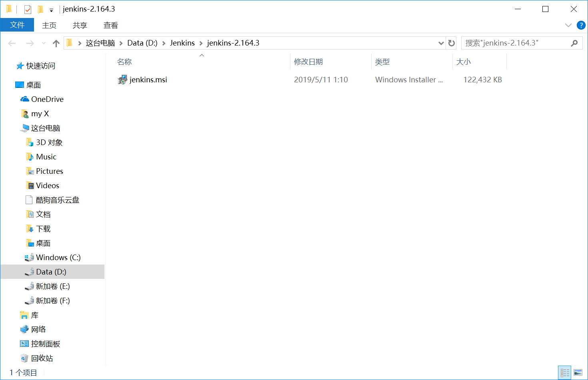Sort by the 名称 column header
Image resolution: width=588 pixels, height=380 pixels.
(x=124, y=62)
